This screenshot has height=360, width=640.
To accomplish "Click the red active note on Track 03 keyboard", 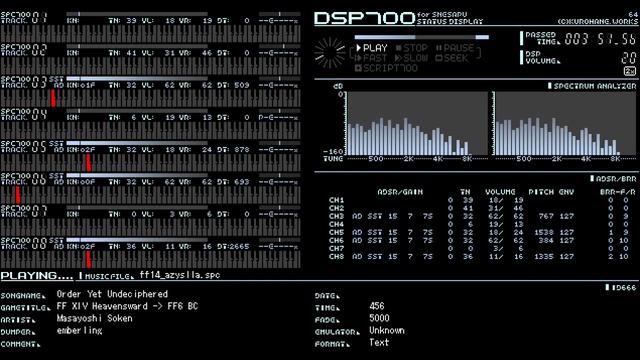I will [53, 98].
